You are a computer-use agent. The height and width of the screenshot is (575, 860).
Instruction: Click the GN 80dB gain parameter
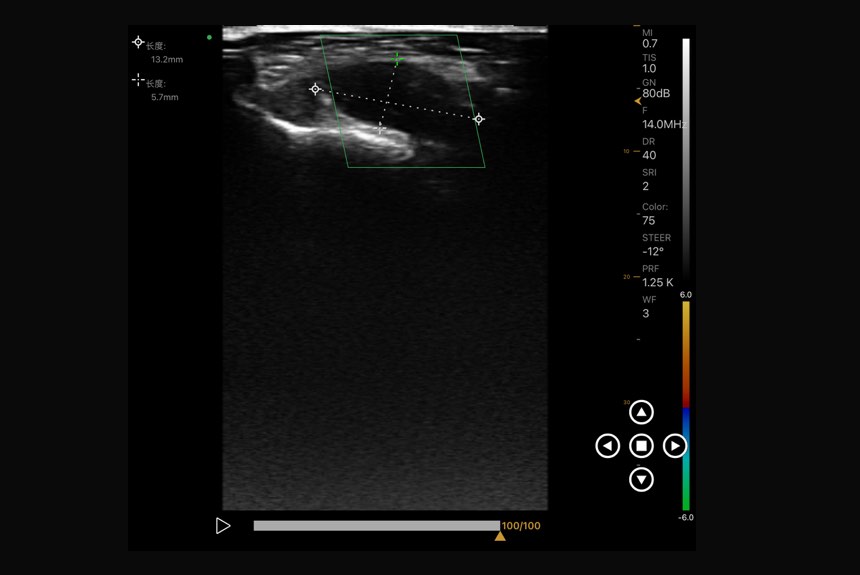(x=656, y=89)
